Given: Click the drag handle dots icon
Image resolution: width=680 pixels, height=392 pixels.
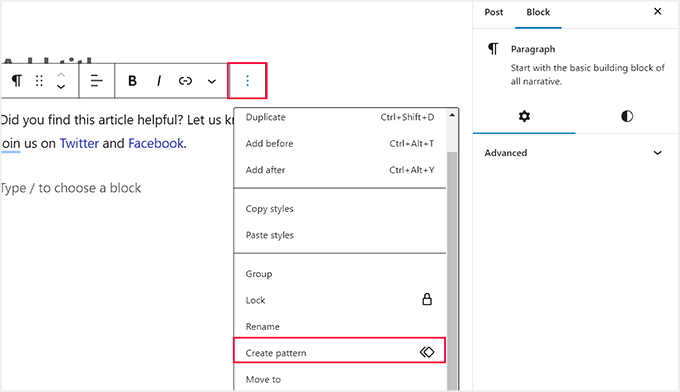Looking at the screenshot, I should pyautogui.click(x=39, y=81).
